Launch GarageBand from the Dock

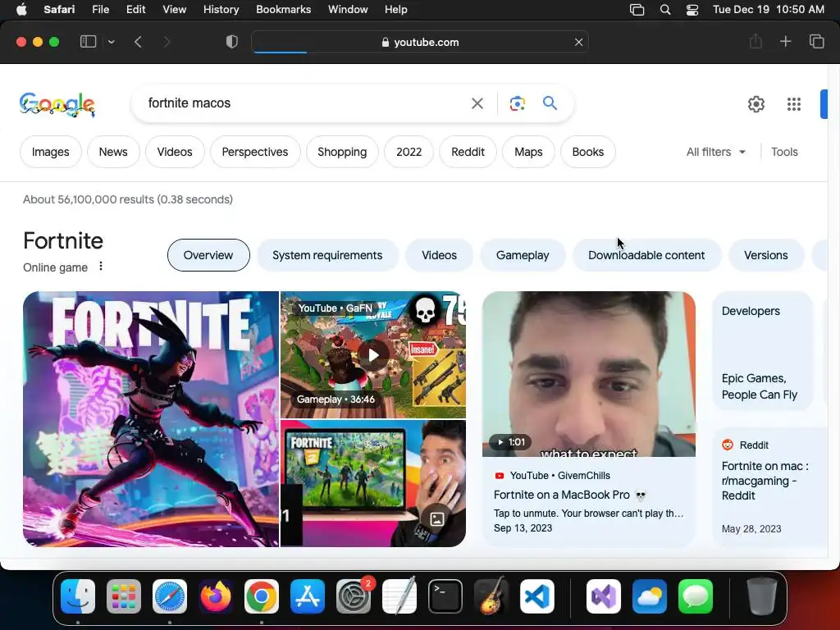point(491,596)
